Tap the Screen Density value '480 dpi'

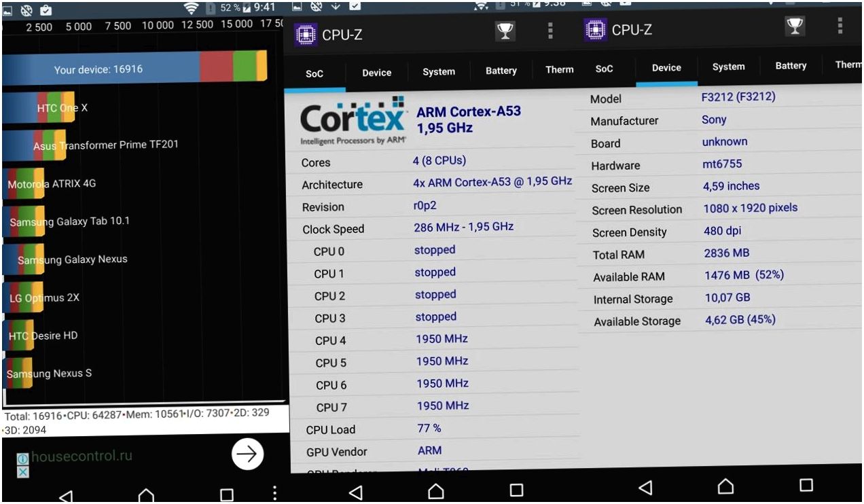[x=723, y=230]
